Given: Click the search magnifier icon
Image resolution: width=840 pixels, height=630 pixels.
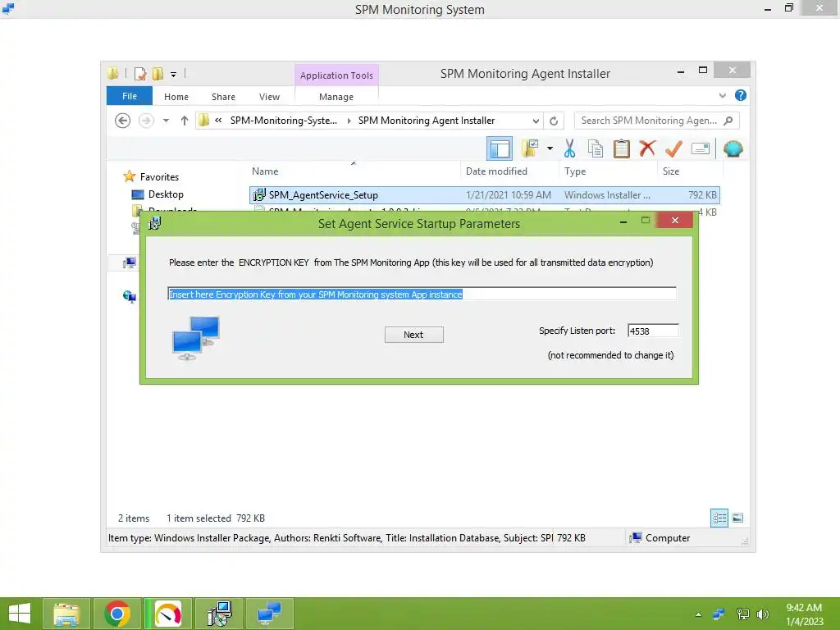Looking at the screenshot, I should tap(728, 121).
